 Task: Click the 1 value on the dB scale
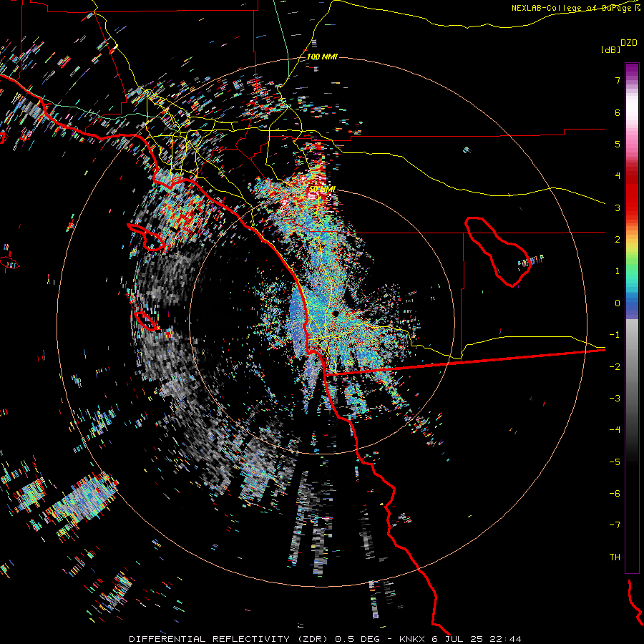pos(618,271)
